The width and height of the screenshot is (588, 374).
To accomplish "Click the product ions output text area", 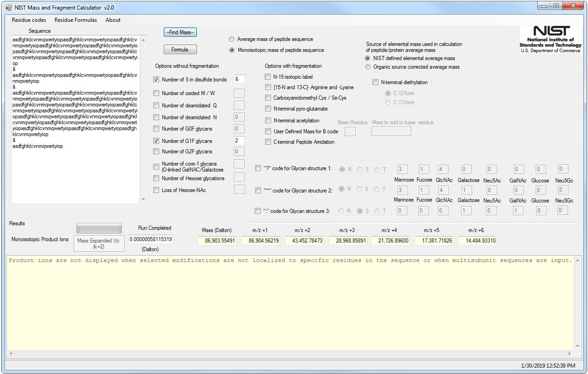I will [290, 303].
